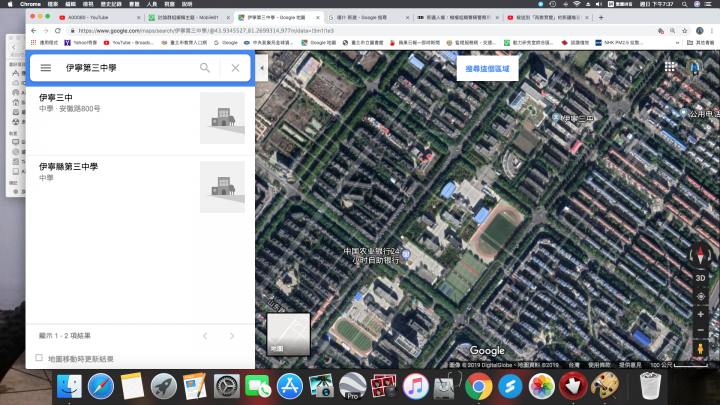Open a new Chrome tab

click(601, 17)
